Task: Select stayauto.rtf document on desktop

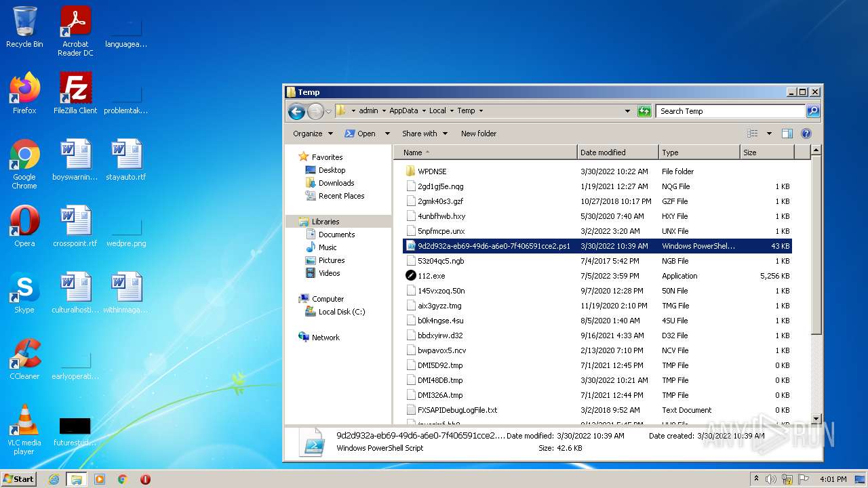Action: 126,160
